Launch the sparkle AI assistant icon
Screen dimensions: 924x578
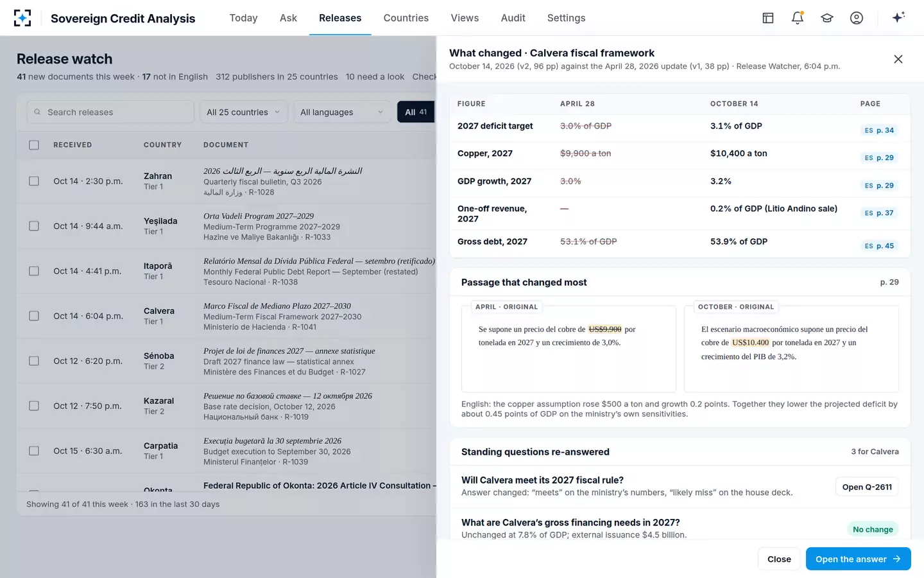[898, 17]
